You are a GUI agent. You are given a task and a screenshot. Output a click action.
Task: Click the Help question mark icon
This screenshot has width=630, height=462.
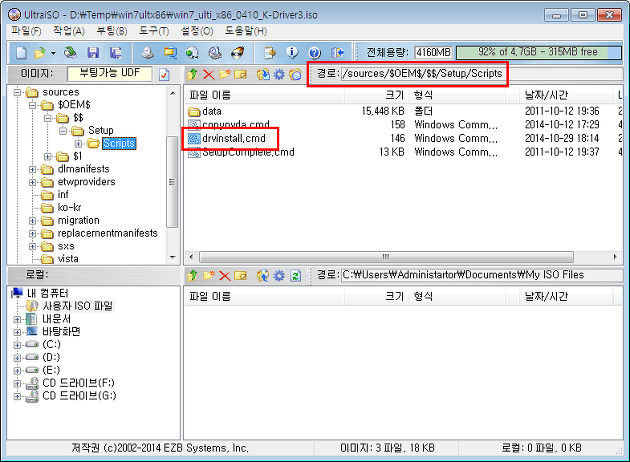pyautogui.click(x=315, y=53)
